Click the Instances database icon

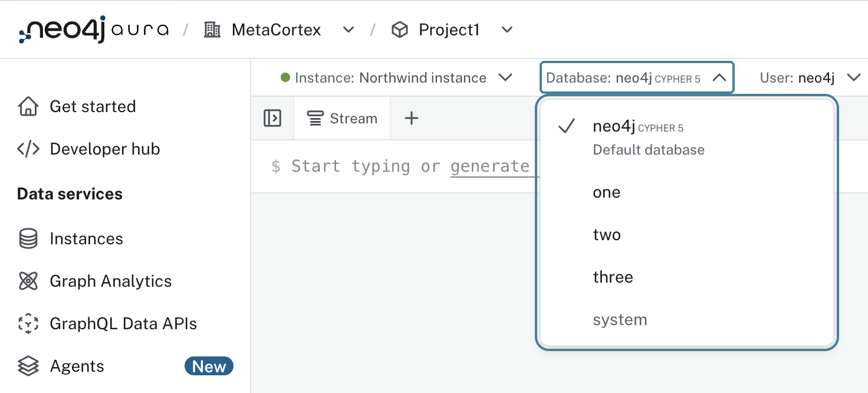click(x=28, y=238)
